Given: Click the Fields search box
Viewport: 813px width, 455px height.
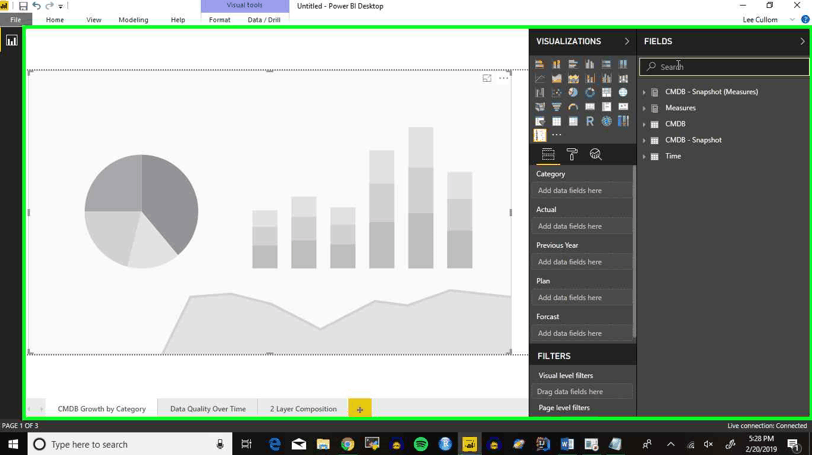Looking at the screenshot, I should [x=724, y=67].
